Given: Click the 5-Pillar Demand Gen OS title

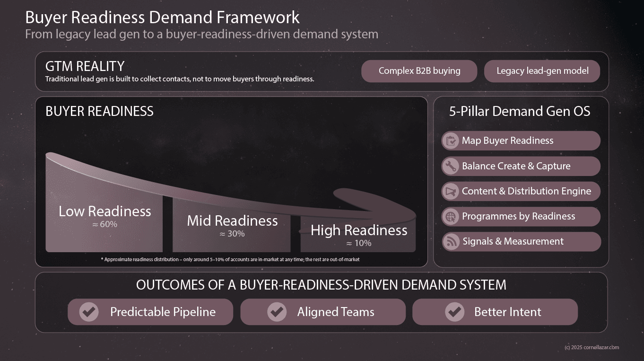Looking at the screenshot, I should tap(519, 111).
